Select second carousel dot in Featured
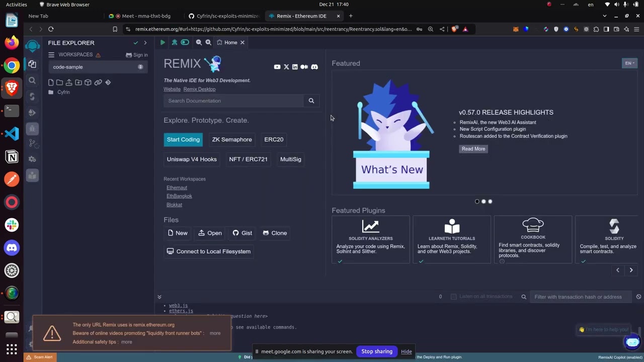This screenshot has height=362, width=644. click(484, 202)
